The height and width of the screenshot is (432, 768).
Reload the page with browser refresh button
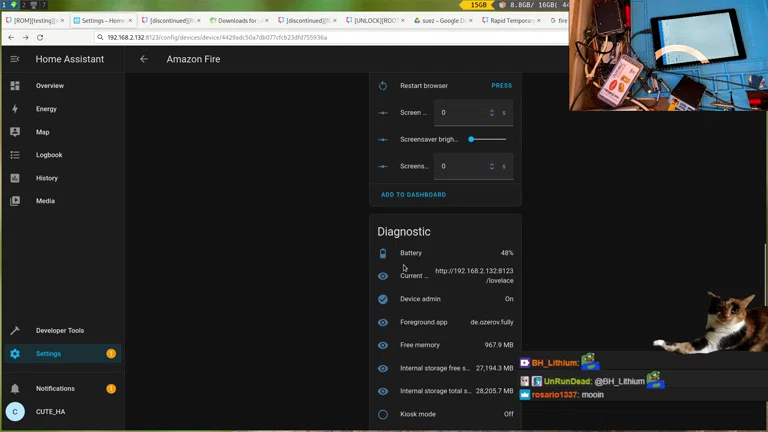point(39,37)
